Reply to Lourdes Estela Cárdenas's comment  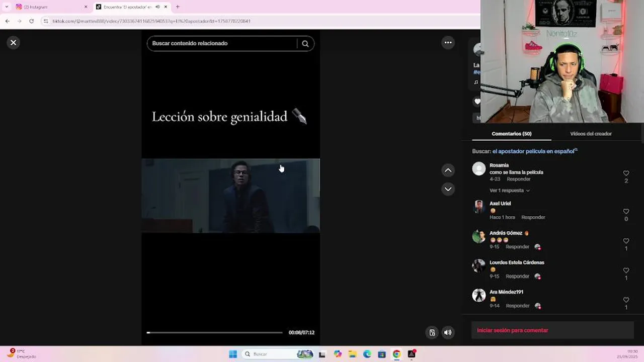[517, 277]
